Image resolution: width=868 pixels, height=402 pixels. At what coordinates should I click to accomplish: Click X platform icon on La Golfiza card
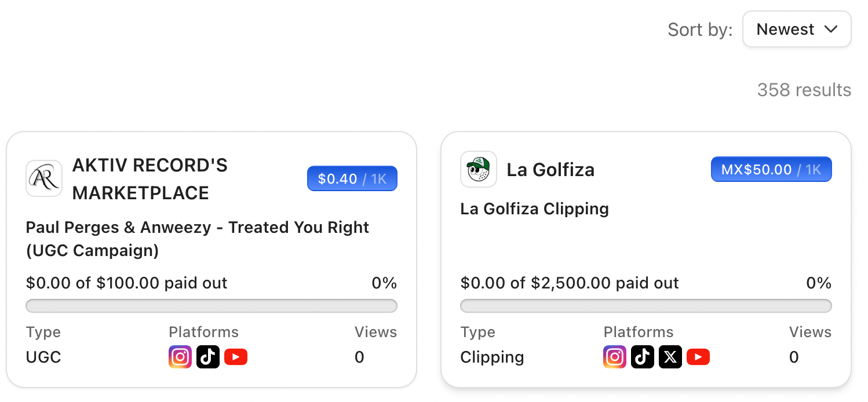click(670, 357)
